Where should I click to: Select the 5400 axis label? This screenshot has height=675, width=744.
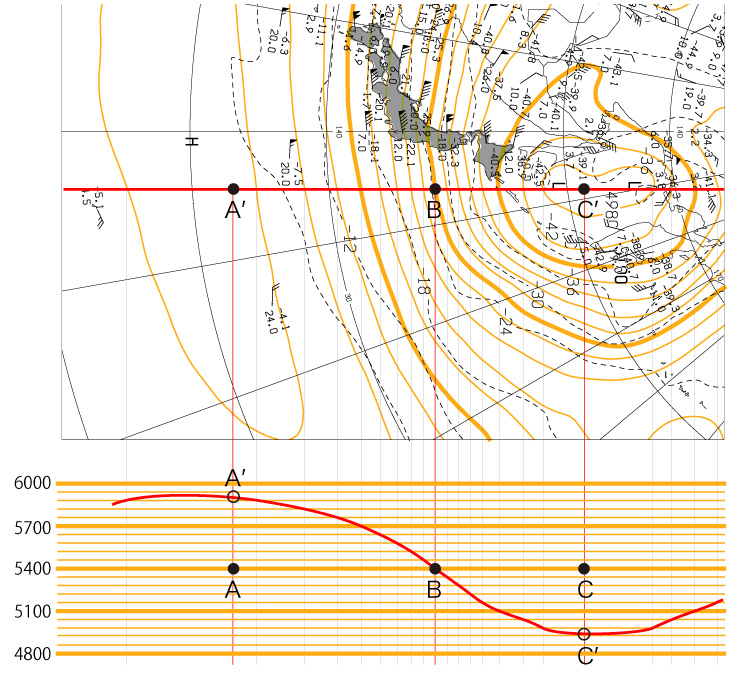point(32,568)
